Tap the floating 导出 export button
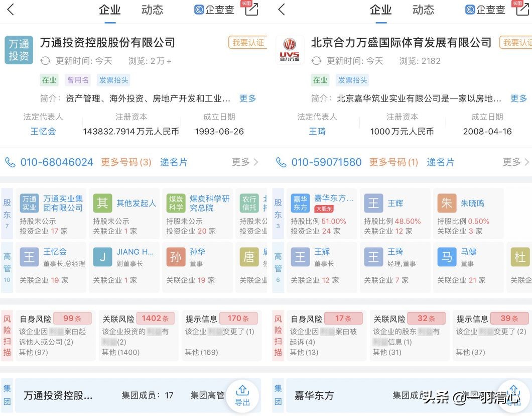This screenshot has height=416, width=532. 243,395
